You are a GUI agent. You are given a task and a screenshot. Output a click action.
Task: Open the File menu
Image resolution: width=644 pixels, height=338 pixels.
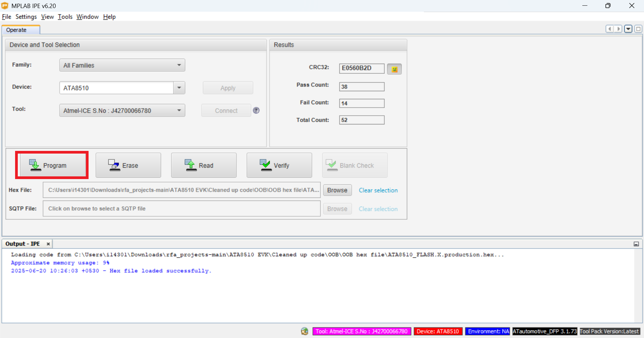tap(6, 17)
